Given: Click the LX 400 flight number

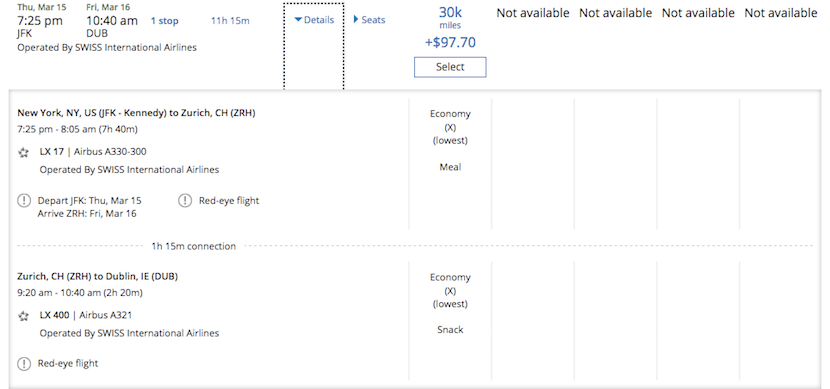Looking at the screenshot, I should [54, 315].
